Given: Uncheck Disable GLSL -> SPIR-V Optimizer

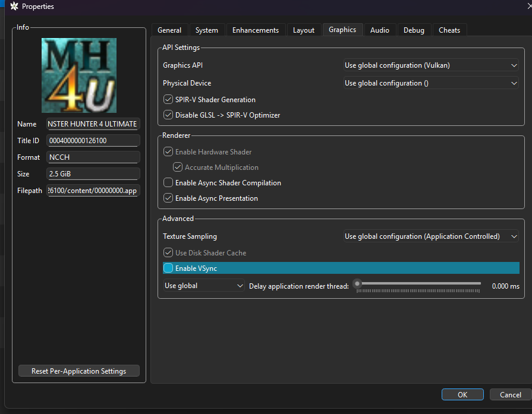Looking at the screenshot, I should coord(168,115).
